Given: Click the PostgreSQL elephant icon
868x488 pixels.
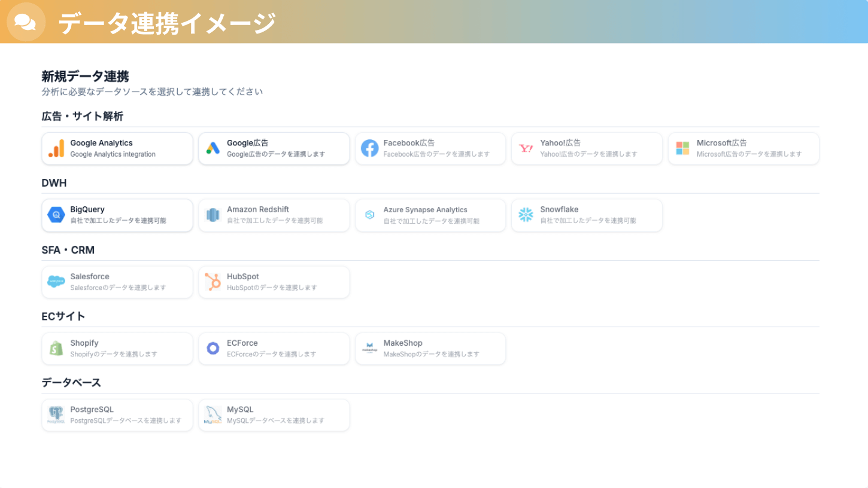Looking at the screenshot, I should pyautogui.click(x=56, y=414).
